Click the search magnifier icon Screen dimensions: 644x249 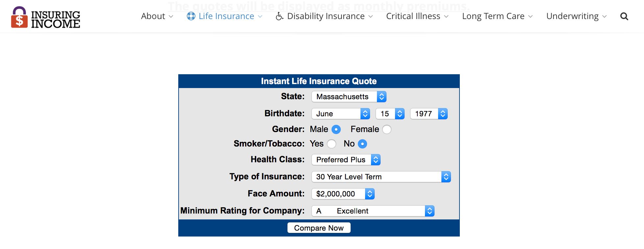[624, 16]
